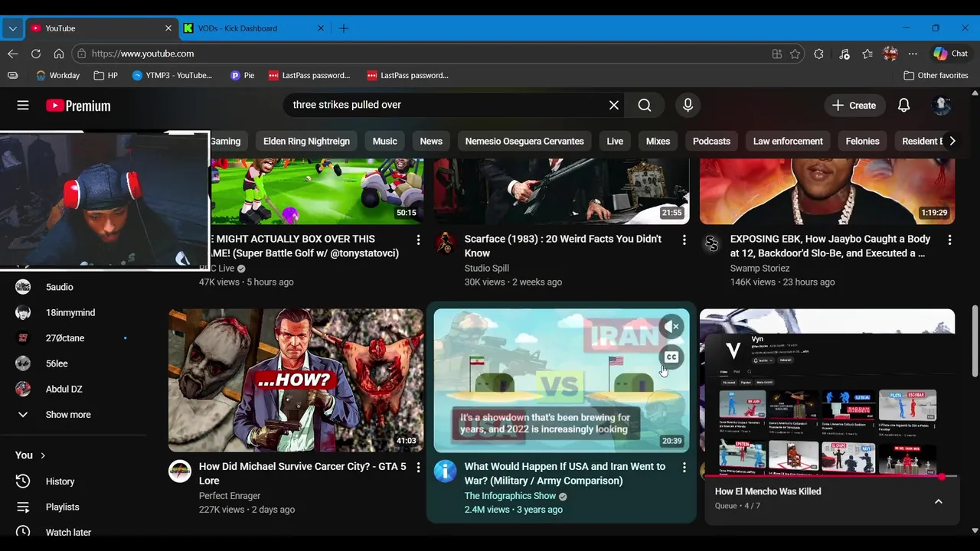Open the YouTube hamburger guide menu
The height and width of the screenshot is (551, 980).
(x=23, y=106)
